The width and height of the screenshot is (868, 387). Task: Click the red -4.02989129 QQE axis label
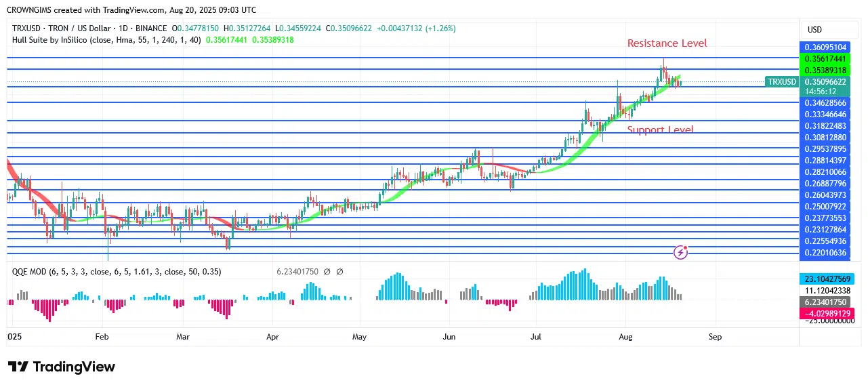tap(827, 313)
